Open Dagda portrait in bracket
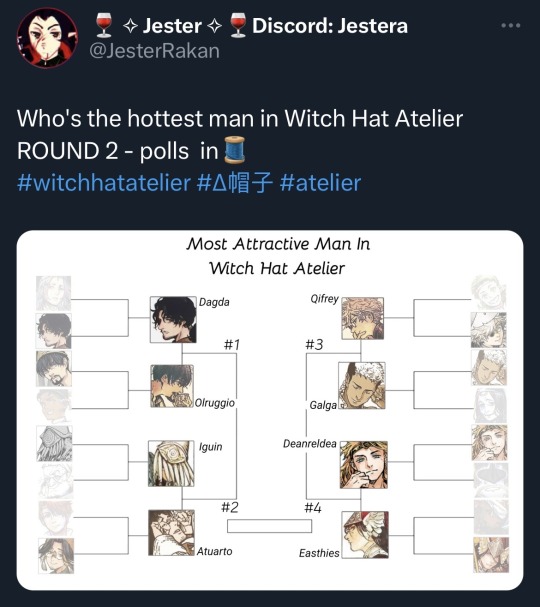The width and height of the screenshot is (540, 607). [173, 319]
